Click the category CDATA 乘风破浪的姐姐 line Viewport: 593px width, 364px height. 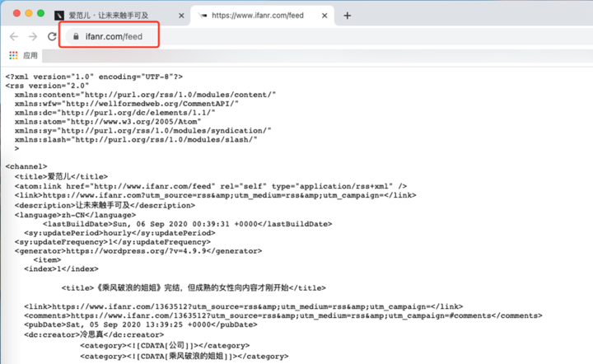click(x=184, y=356)
